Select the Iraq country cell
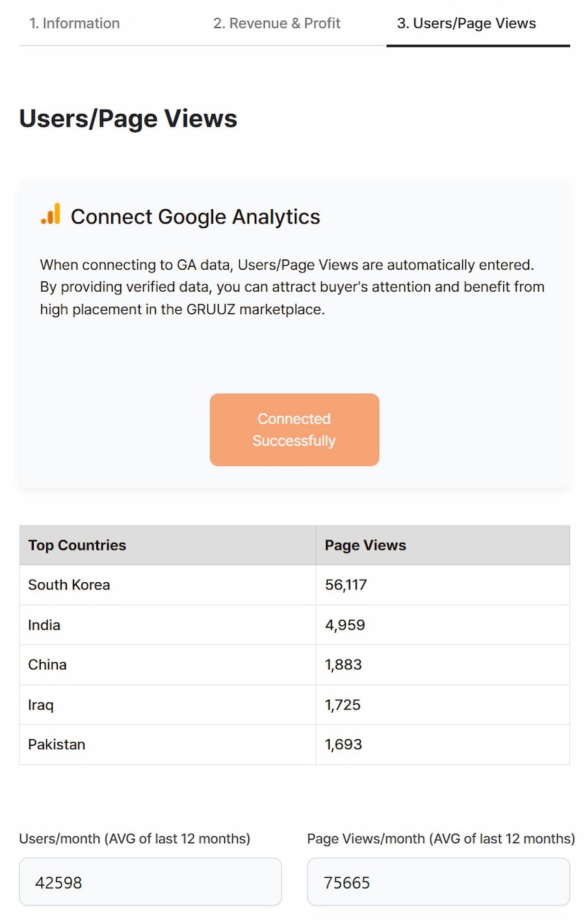 point(168,705)
